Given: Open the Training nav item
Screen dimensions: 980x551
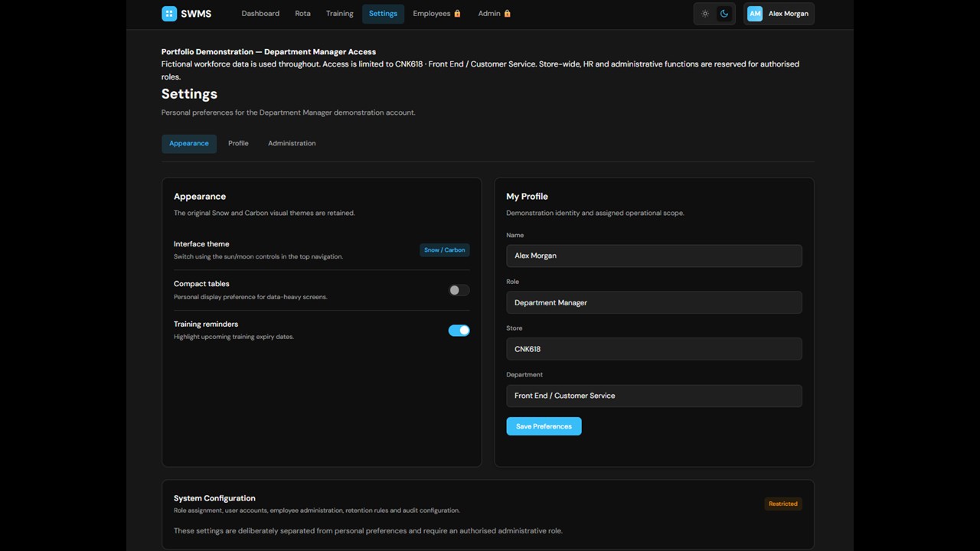Looking at the screenshot, I should click(x=339, y=14).
